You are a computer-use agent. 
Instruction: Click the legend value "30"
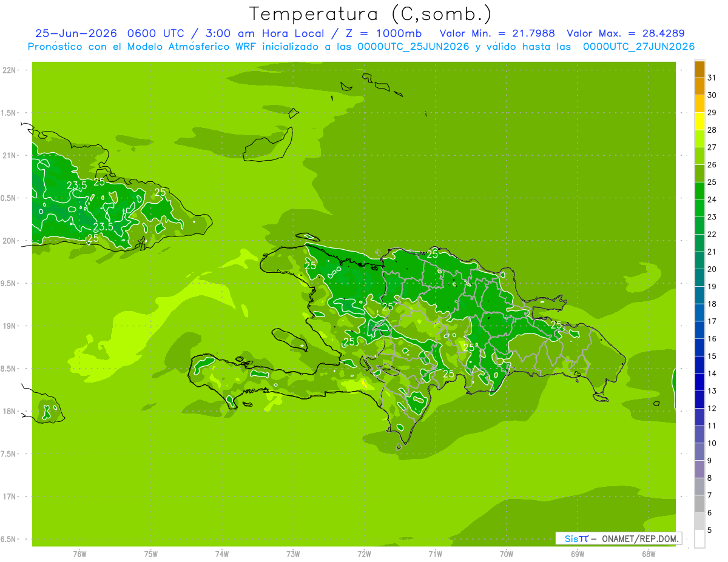point(712,95)
